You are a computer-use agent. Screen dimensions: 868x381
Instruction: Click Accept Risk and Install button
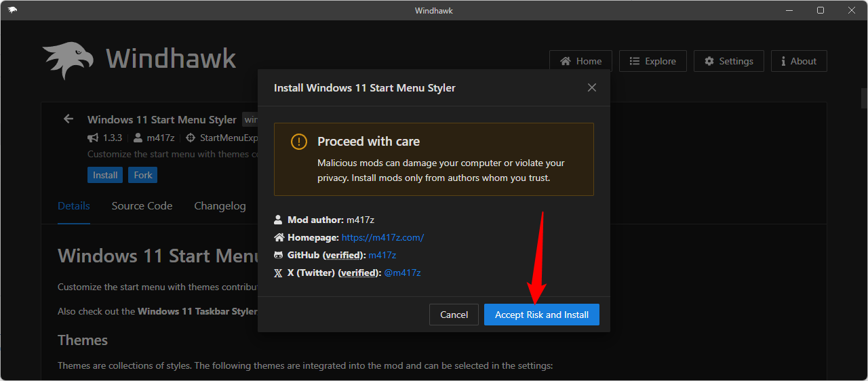542,315
